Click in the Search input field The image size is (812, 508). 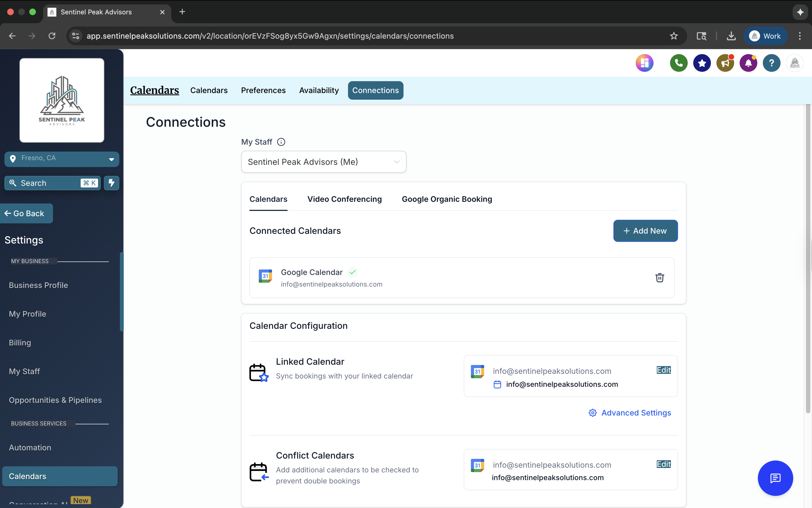click(x=44, y=183)
